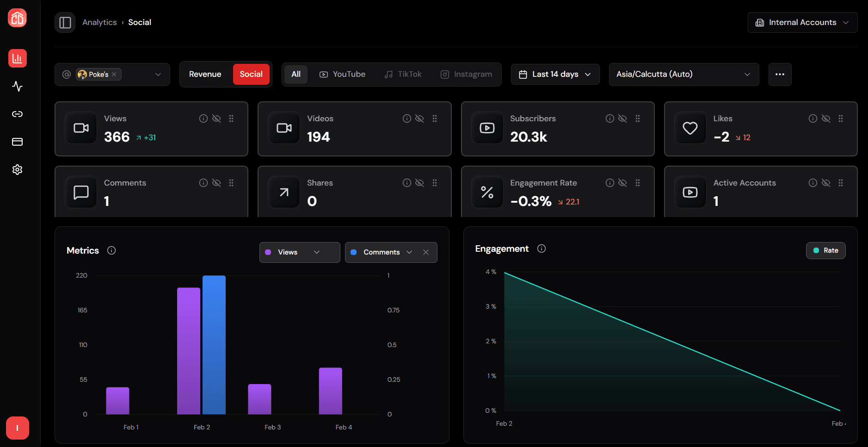
Task: Remove the Poke's account chip
Action: pos(114,74)
